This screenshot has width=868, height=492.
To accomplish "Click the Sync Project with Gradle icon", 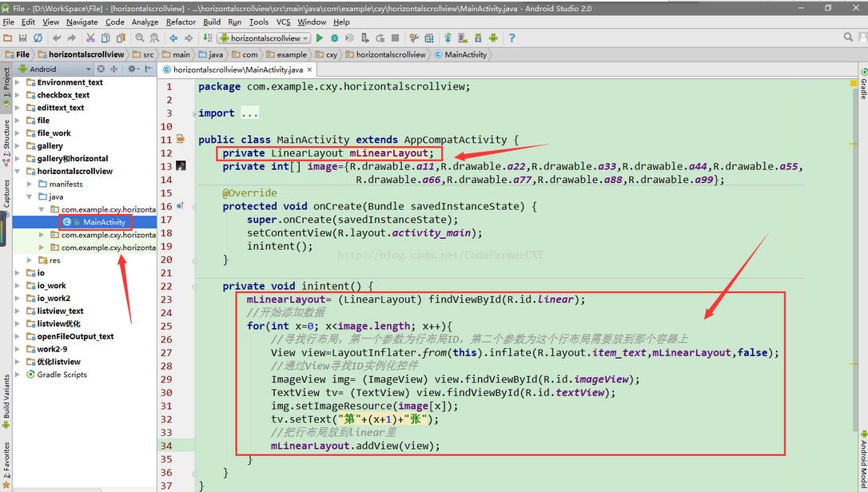I will tap(448, 38).
